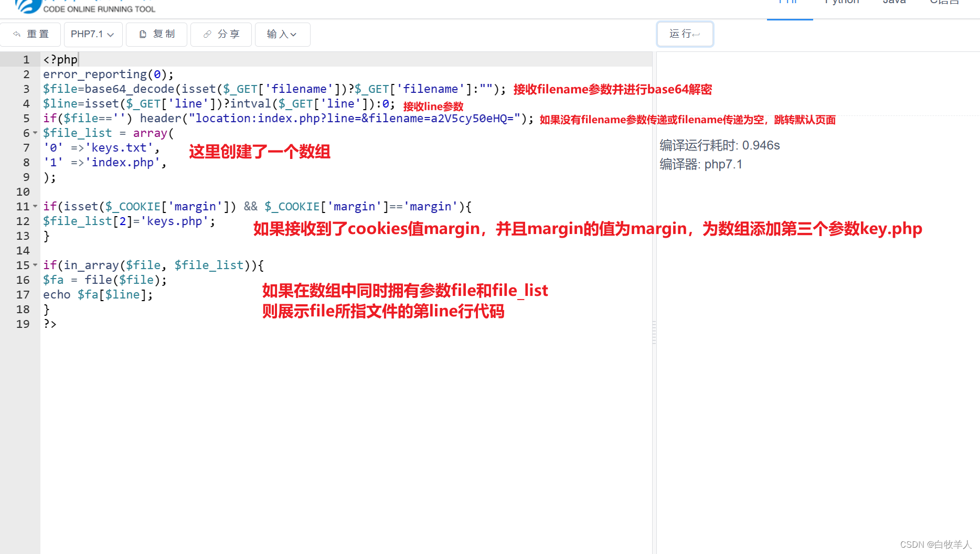Click the reset arrow icon

(17, 34)
